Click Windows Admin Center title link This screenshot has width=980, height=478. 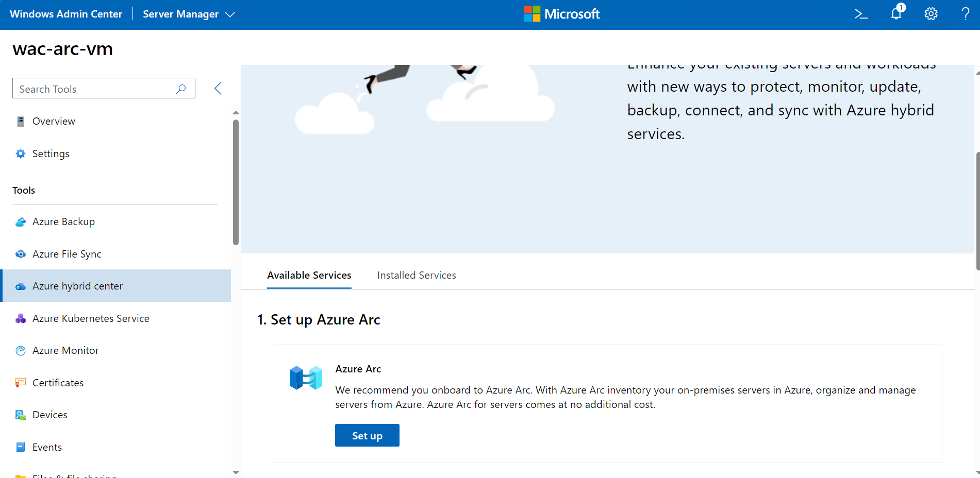(x=66, y=14)
